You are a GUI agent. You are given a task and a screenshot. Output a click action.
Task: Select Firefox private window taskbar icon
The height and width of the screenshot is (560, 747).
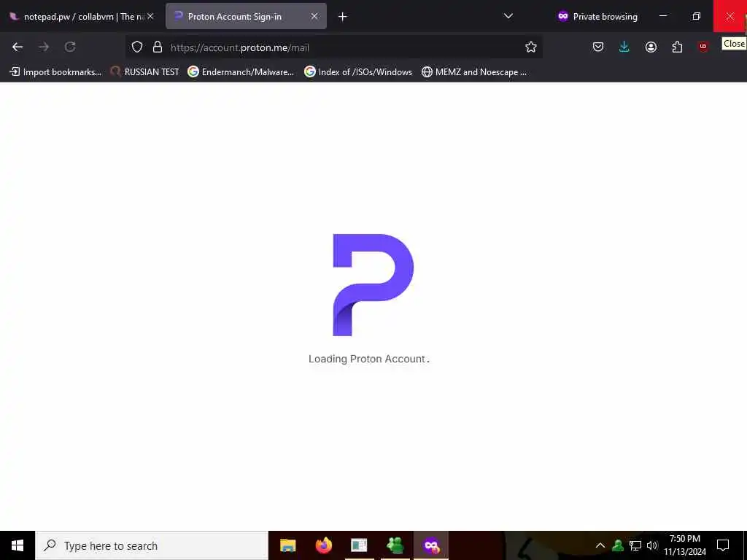coord(430,545)
